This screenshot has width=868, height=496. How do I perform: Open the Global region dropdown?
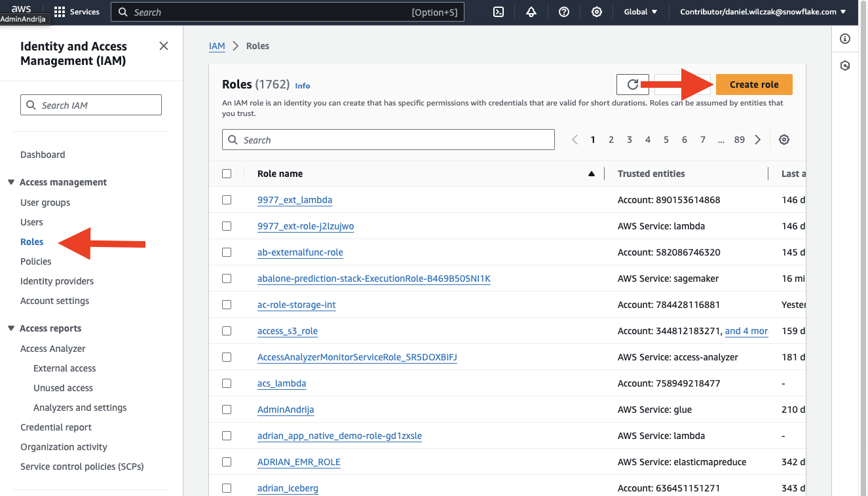[x=641, y=12]
